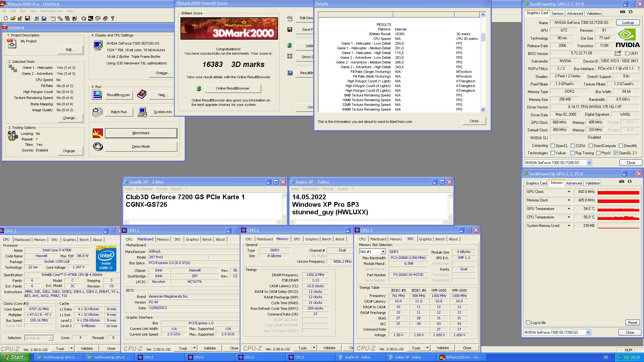Image resolution: width=644 pixels, height=362 pixels.
Task: Click the GPU Clock red sensor graph
Action: (x=618, y=192)
